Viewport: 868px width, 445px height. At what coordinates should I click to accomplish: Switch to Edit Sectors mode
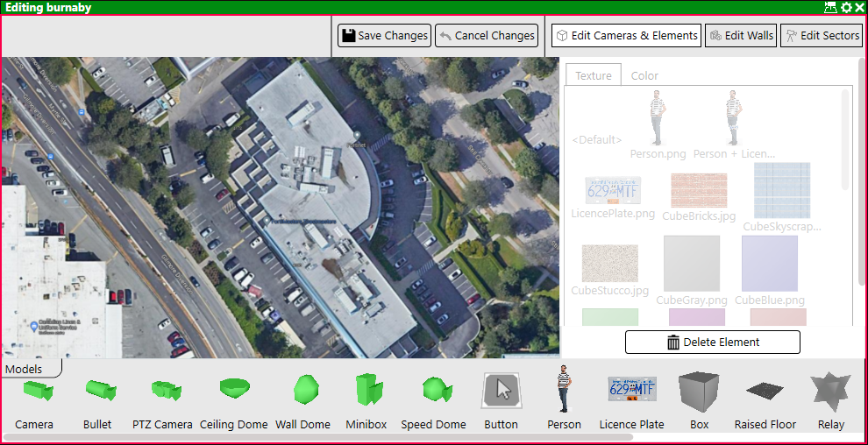[x=822, y=35]
